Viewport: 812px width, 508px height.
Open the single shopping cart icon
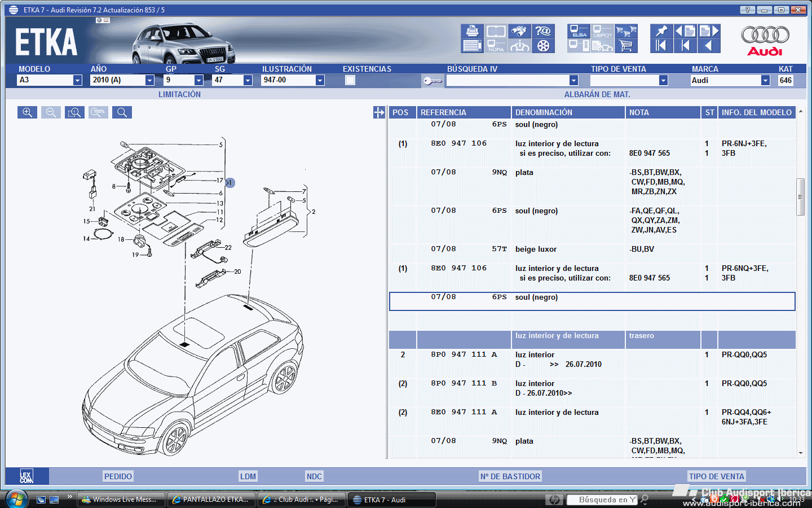(626, 46)
